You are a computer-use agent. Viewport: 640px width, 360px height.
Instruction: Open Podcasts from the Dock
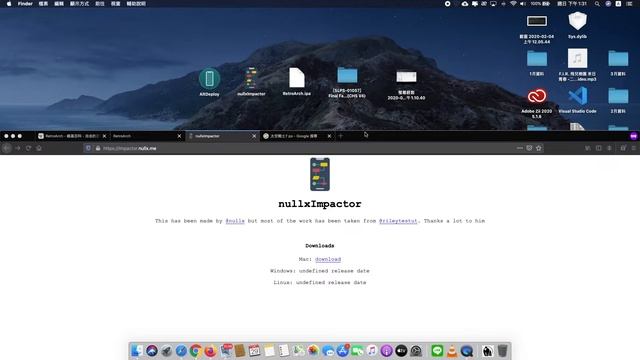[x=386, y=351]
